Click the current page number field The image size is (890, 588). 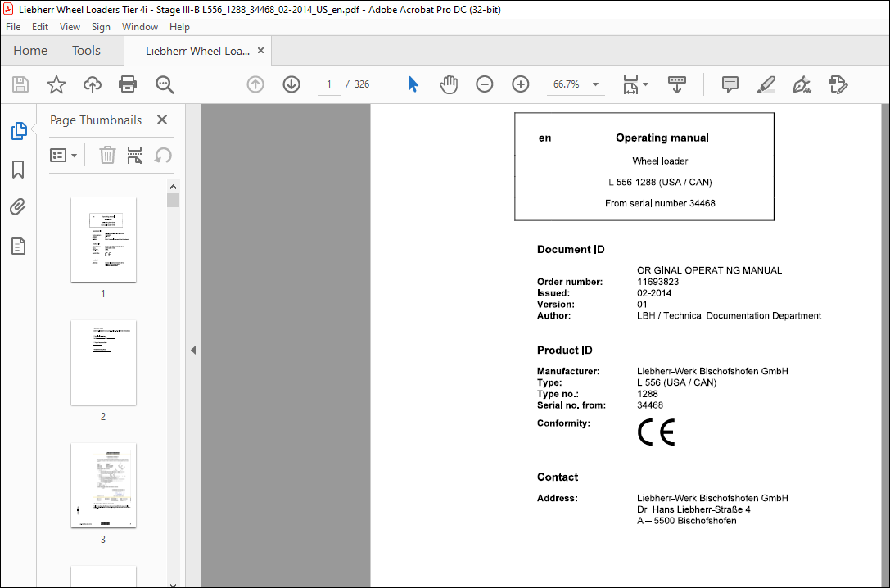click(328, 84)
